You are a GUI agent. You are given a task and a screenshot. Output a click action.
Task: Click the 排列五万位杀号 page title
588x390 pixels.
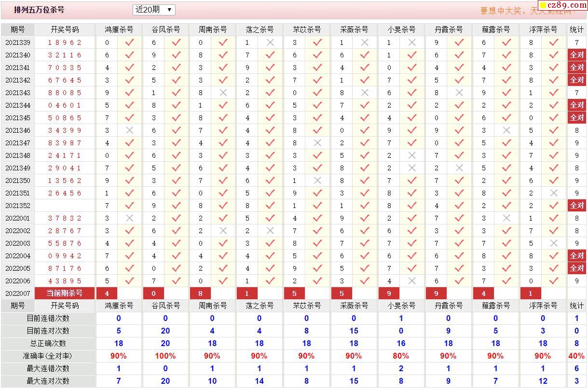[x=39, y=10]
